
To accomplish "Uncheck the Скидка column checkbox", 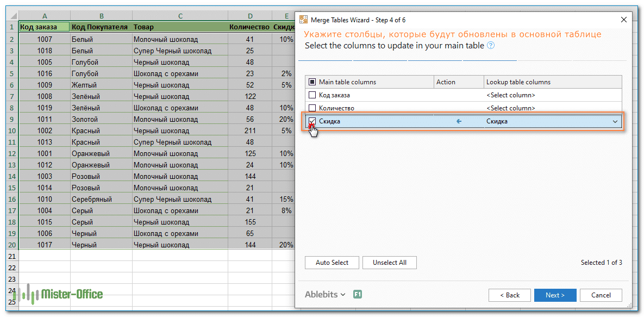I will (x=312, y=121).
